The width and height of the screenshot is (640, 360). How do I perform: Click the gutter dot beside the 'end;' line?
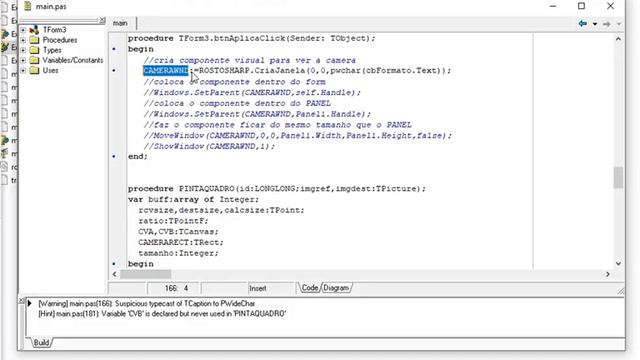click(114, 156)
